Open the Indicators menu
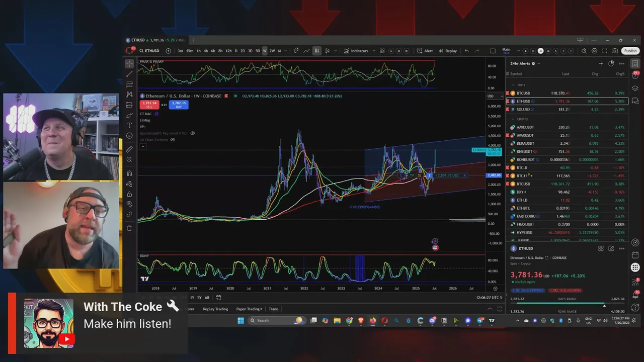The height and width of the screenshot is (362, 644). (356, 51)
